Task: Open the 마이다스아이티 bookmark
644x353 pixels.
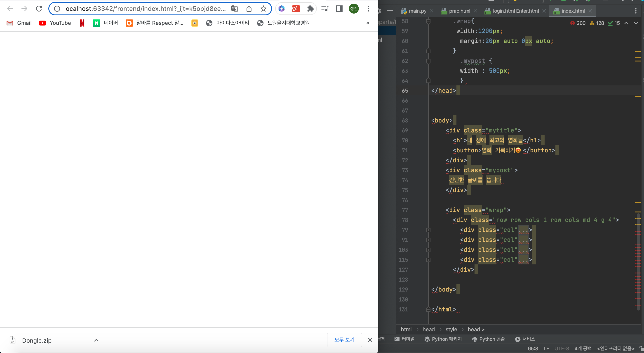Action: 228,23
